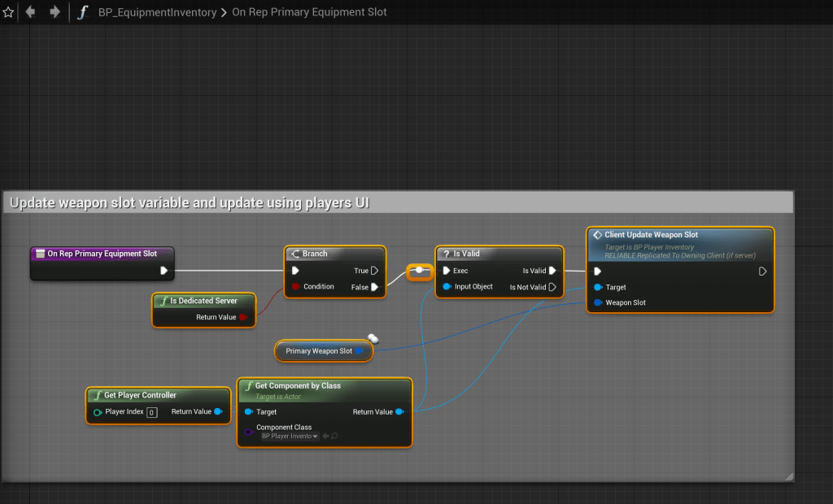Click the Player Index input field
Viewport: 833px width, 504px height.
[x=151, y=412]
